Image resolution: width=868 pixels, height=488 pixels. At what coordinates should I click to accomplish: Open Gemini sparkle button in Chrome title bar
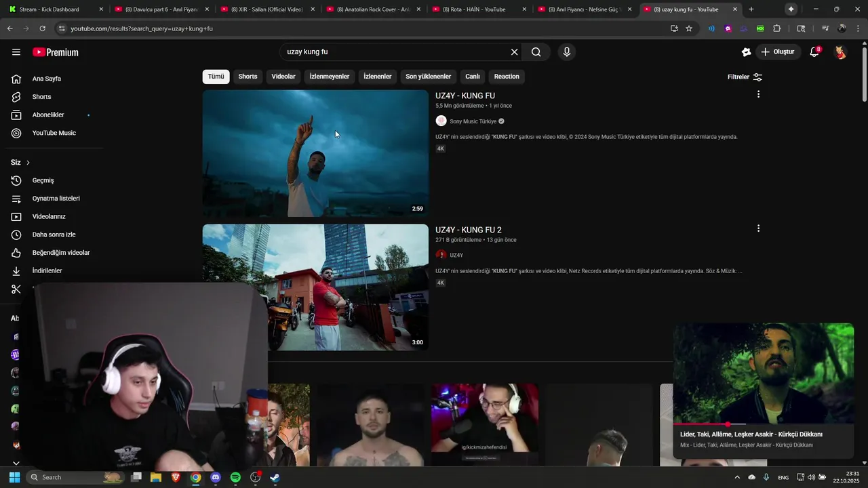(x=791, y=9)
